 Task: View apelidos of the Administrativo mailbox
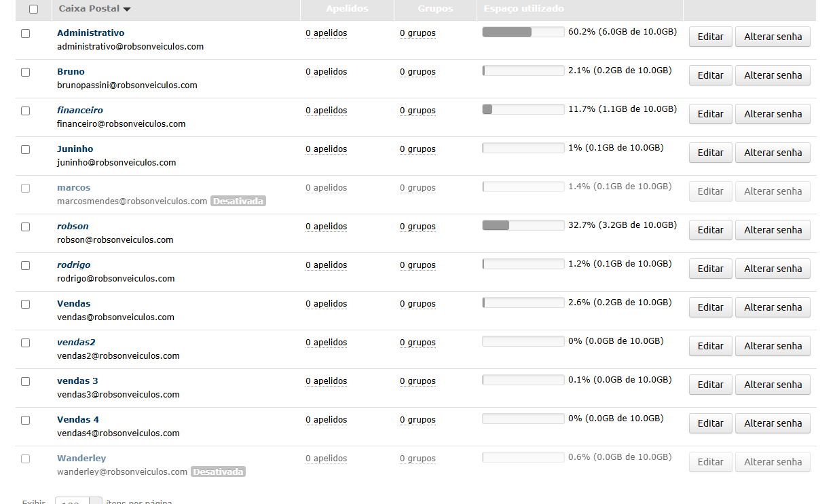coord(326,33)
